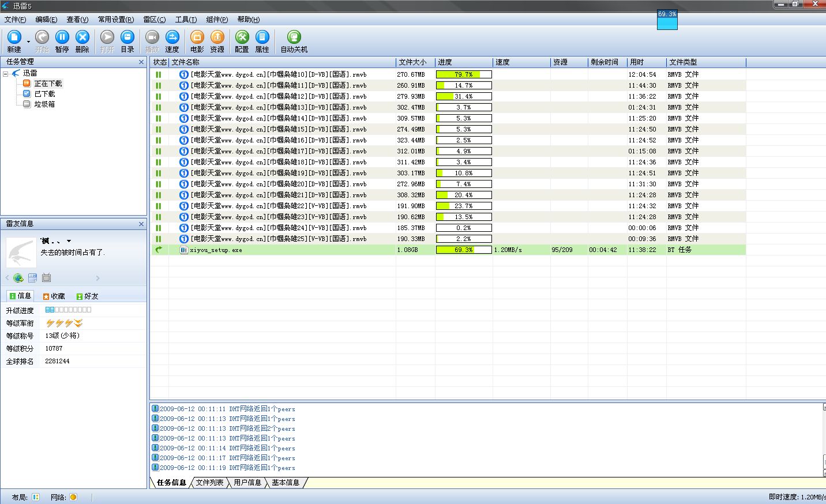Click the 网络 network status icon
Viewport: 826px width, 504px height.
tap(73, 497)
